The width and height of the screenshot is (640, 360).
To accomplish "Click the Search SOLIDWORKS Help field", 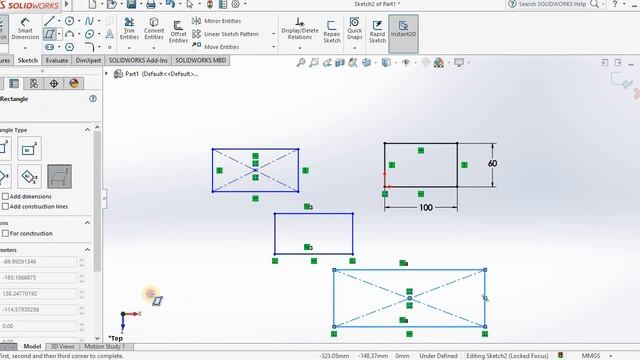I will click(x=552, y=4).
